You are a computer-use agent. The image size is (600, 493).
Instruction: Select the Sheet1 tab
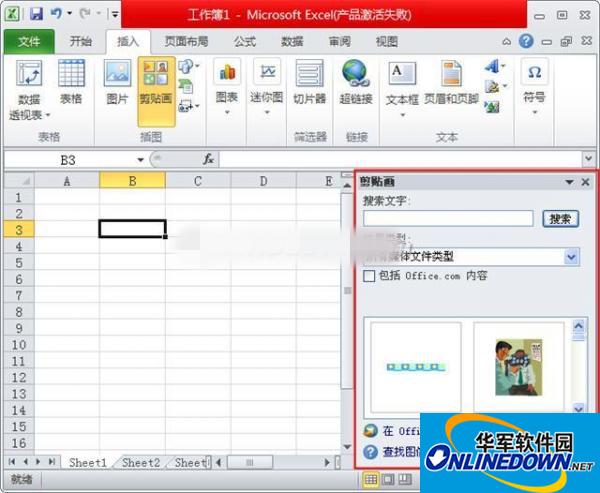point(88,463)
